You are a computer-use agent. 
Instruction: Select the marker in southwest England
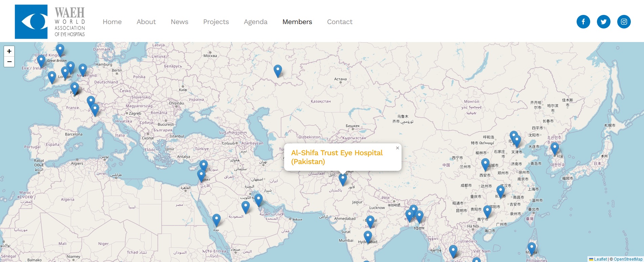tap(52, 78)
